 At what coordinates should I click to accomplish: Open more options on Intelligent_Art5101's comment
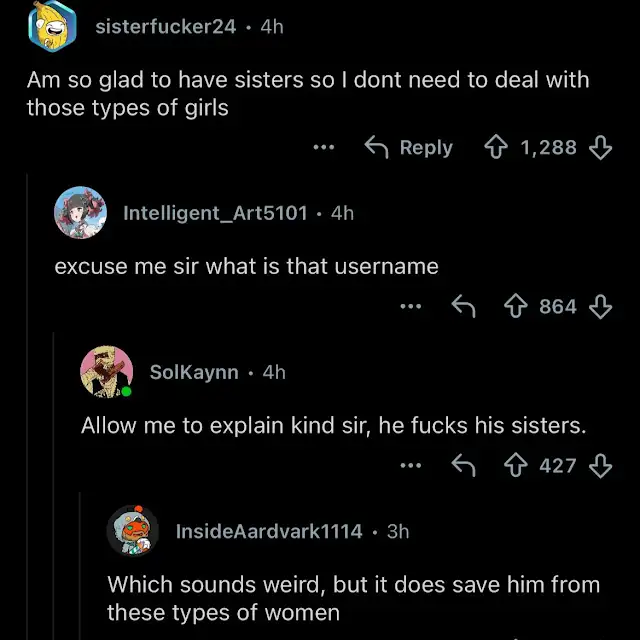(410, 307)
